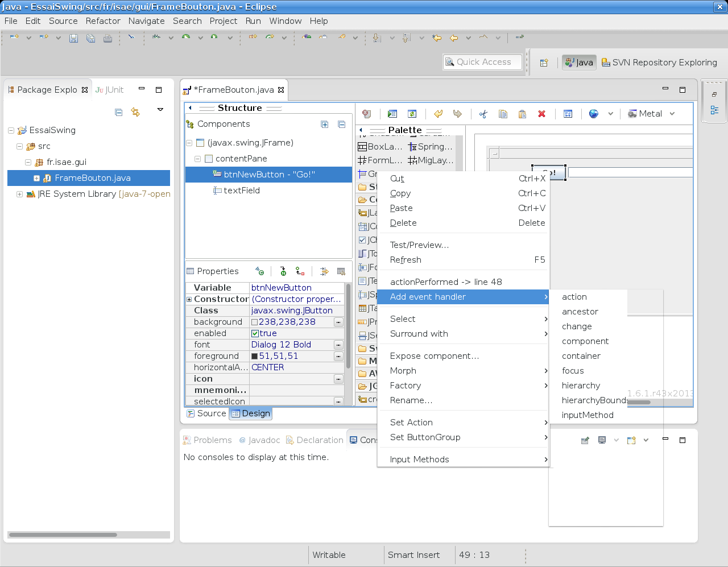The height and width of the screenshot is (567, 728).
Task: Click the Package Explorer horizontal scrollbar
Action: (63, 535)
